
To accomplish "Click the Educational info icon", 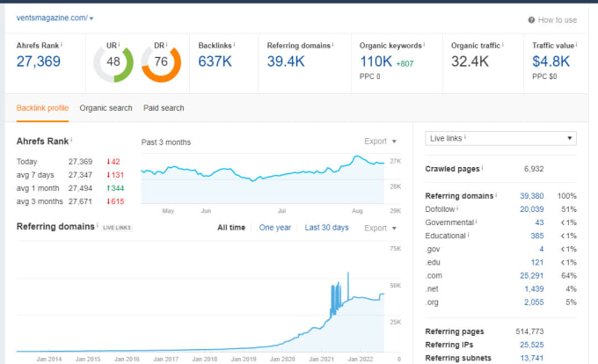I will click(x=469, y=235).
